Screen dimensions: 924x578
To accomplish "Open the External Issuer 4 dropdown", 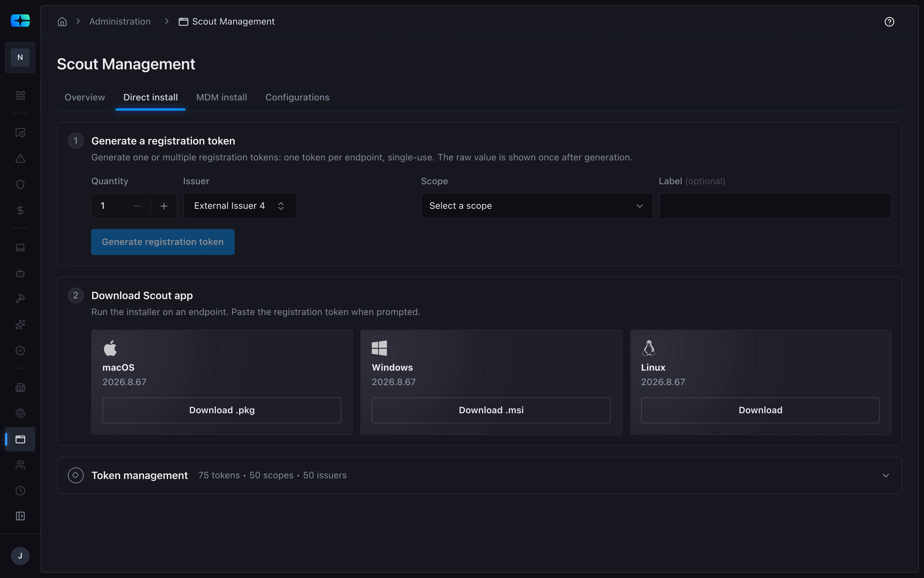I will (240, 206).
